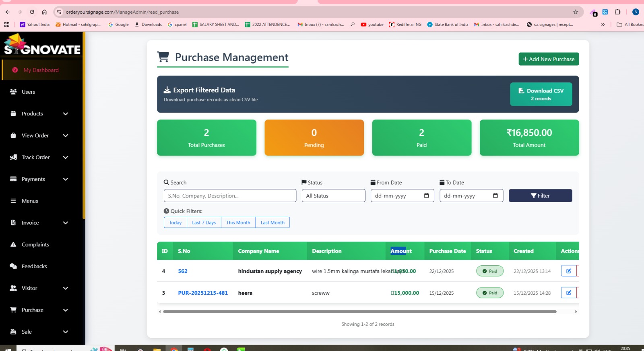Click Add New Purchase button
The height and width of the screenshot is (351, 644).
(548, 59)
